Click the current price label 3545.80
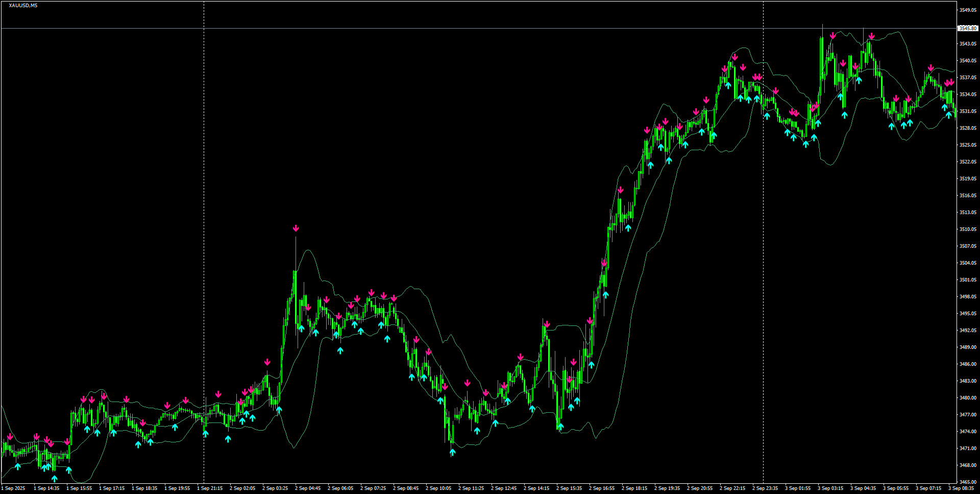Image resolution: width=980 pixels, height=494 pixels. click(x=968, y=29)
